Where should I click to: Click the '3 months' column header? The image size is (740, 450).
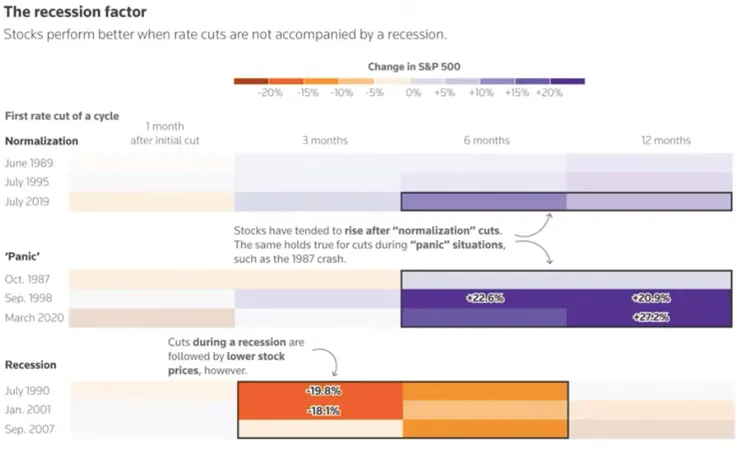[x=325, y=141]
